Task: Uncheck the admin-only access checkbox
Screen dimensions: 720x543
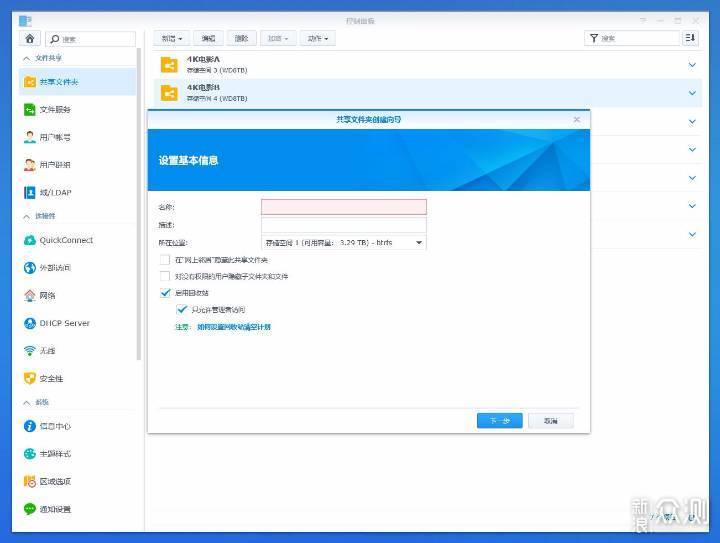Action: [182, 310]
